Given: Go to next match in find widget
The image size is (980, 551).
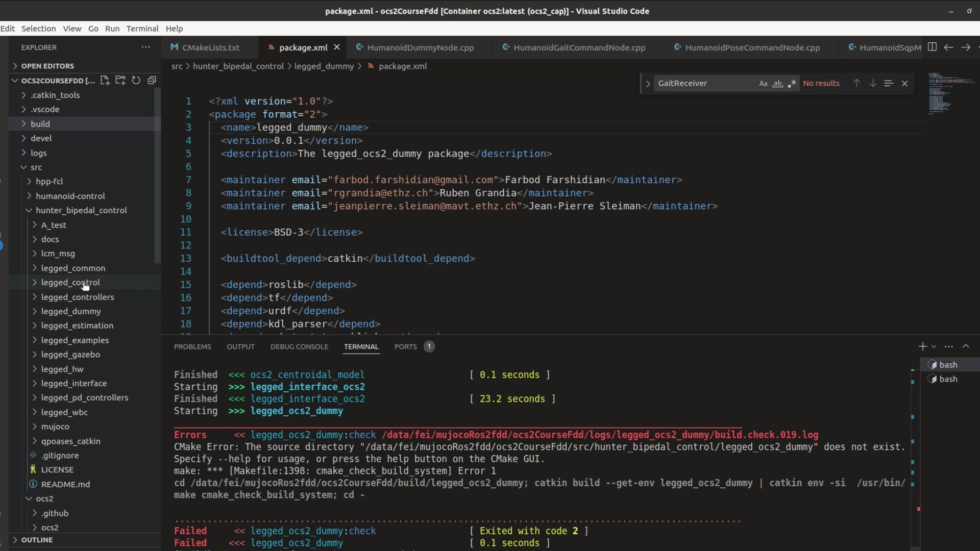Looking at the screenshot, I should point(873,83).
